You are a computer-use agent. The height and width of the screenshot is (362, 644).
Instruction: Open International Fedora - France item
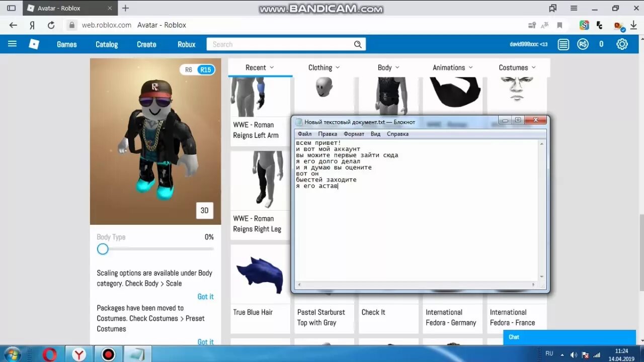pos(512,317)
